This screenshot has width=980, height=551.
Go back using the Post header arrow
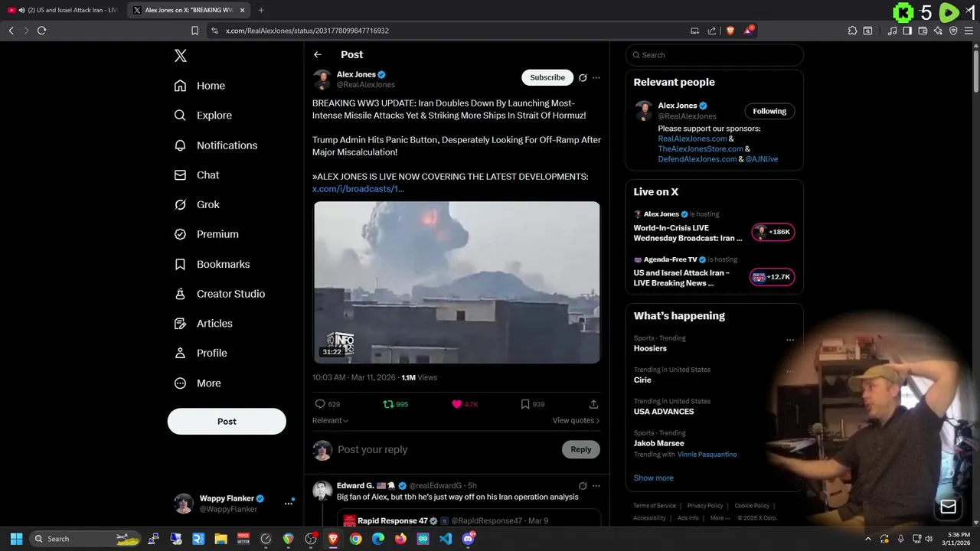317,54
